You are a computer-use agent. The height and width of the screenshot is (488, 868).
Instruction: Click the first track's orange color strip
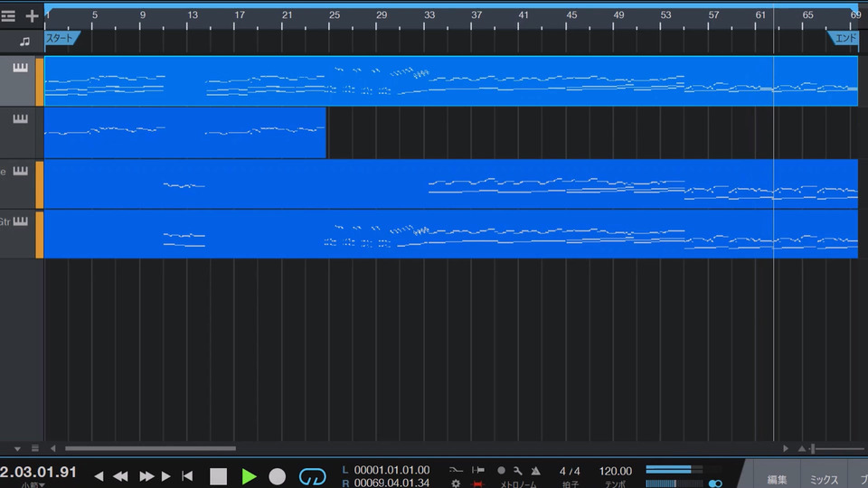click(x=40, y=81)
